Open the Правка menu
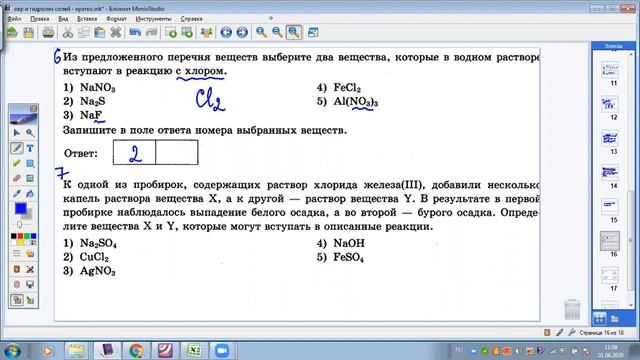The image size is (640, 360). click(x=40, y=19)
